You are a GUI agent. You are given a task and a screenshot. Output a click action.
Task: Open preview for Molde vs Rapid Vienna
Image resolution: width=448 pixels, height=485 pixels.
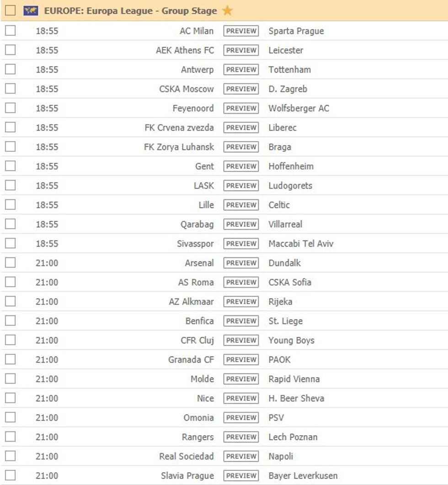[x=241, y=379]
